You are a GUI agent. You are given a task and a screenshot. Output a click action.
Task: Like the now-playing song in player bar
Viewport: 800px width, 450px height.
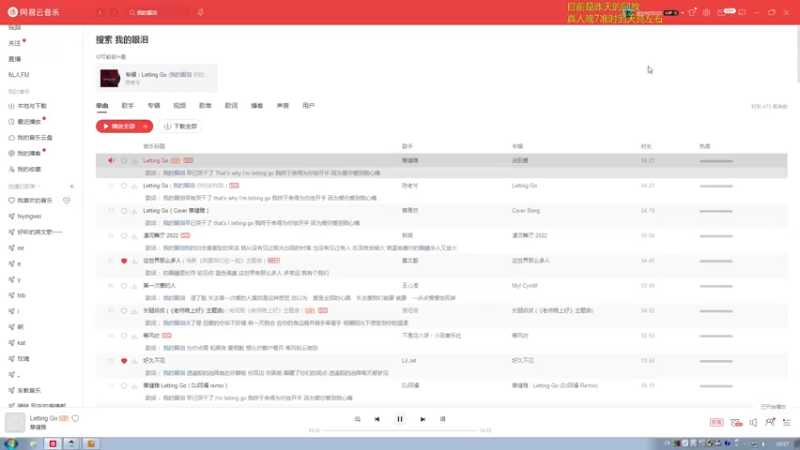click(76, 418)
